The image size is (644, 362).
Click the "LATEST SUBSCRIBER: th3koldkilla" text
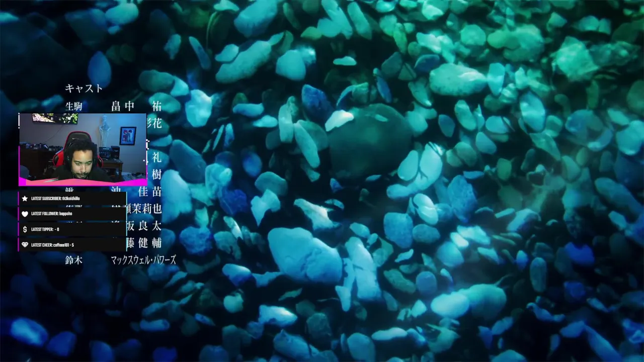click(x=55, y=199)
